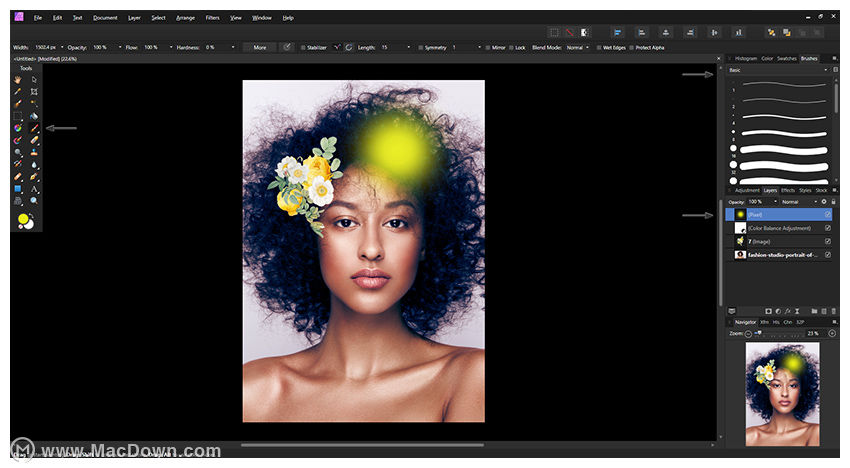This screenshot has height=468, width=850.
Task: Switch to the Histogram tab
Action: 746,59
